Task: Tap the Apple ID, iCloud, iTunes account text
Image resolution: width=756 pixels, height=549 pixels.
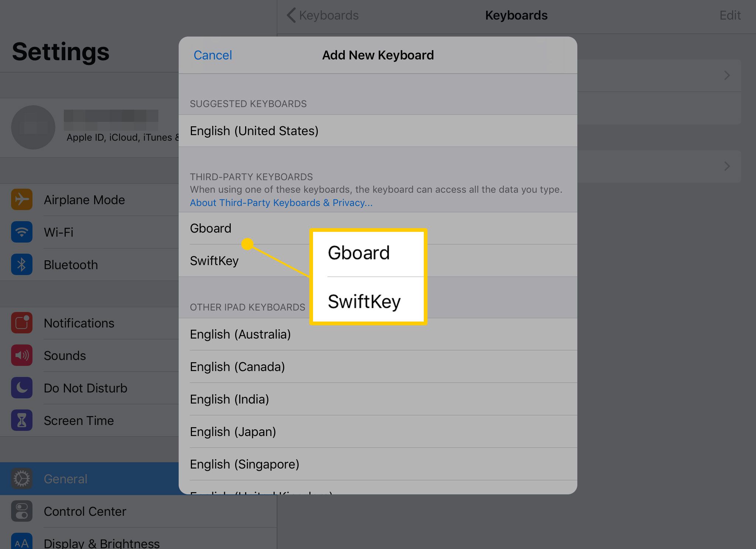Action: pyautogui.click(x=123, y=137)
